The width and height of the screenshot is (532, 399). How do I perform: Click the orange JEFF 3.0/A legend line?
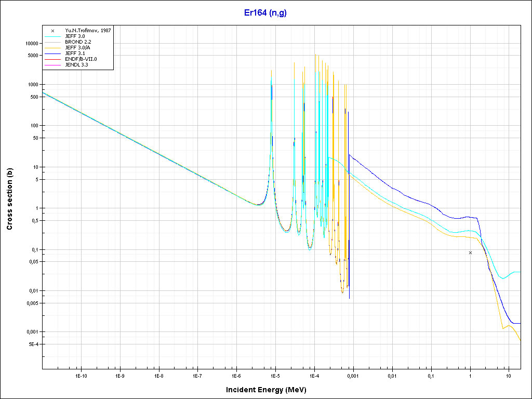pyautogui.click(x=52, y=48)
